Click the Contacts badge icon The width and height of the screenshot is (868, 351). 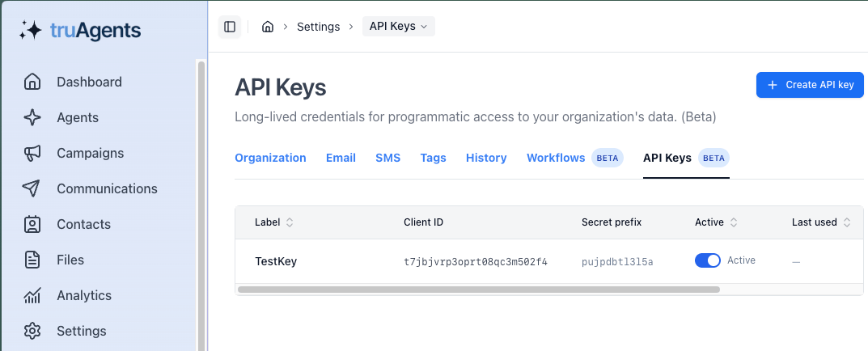pos(32,224)
